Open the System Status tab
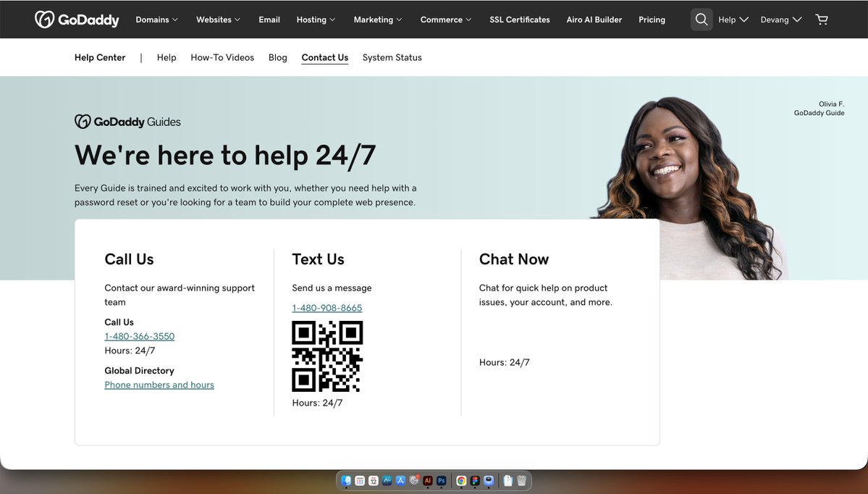 click(392, 58)
